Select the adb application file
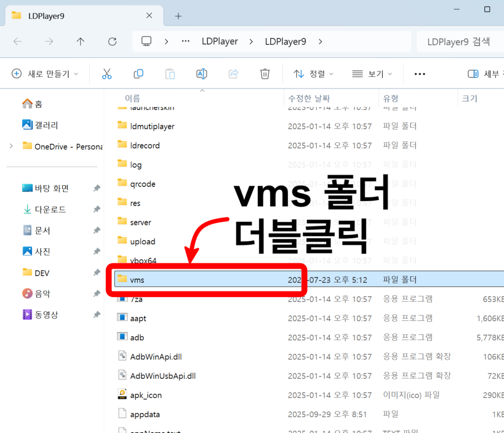Viewport: 504px width, 433px height. pyautogui.click(x=137, y=337)
